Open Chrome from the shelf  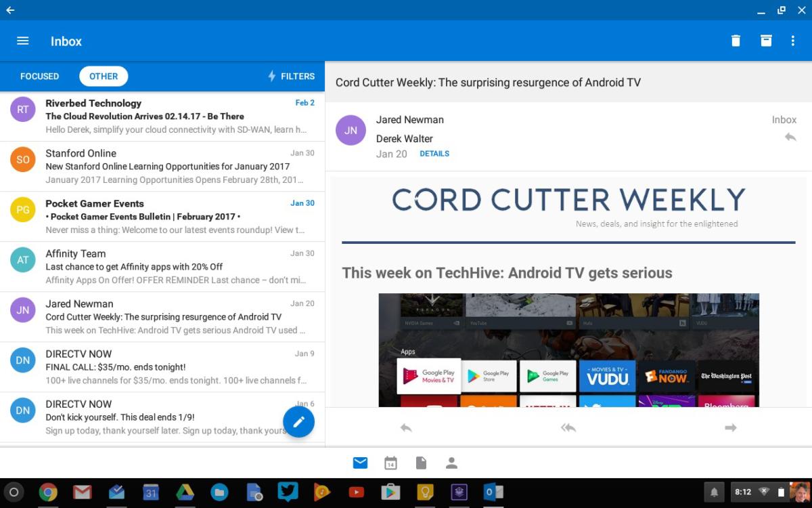(48, 492)
